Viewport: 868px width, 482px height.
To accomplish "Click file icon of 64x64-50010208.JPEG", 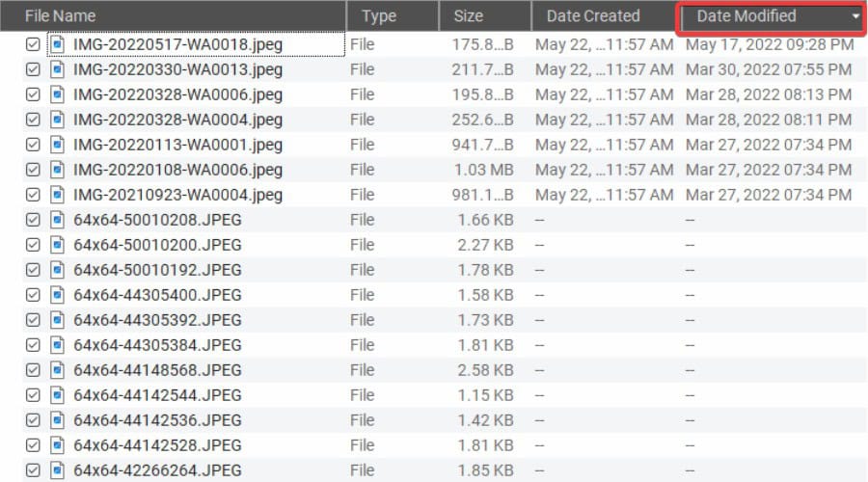I will pos(57,220).
